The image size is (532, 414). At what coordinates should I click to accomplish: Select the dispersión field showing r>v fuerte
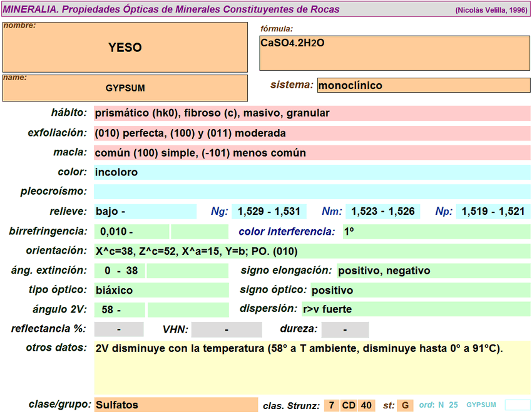pyautogui.click(x=416, y=309)
